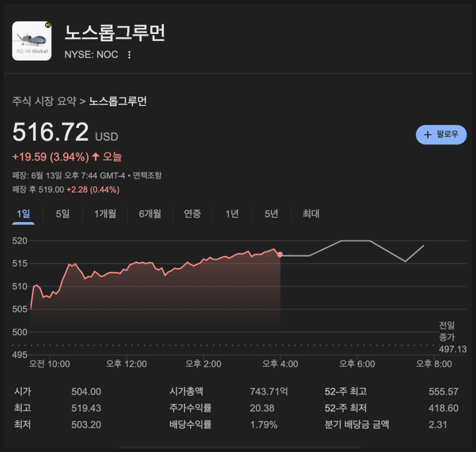The height and width of the screenshot is (452, 476).
Task: Click the +19.59 (3.94%) daily change
Action: 51,157
